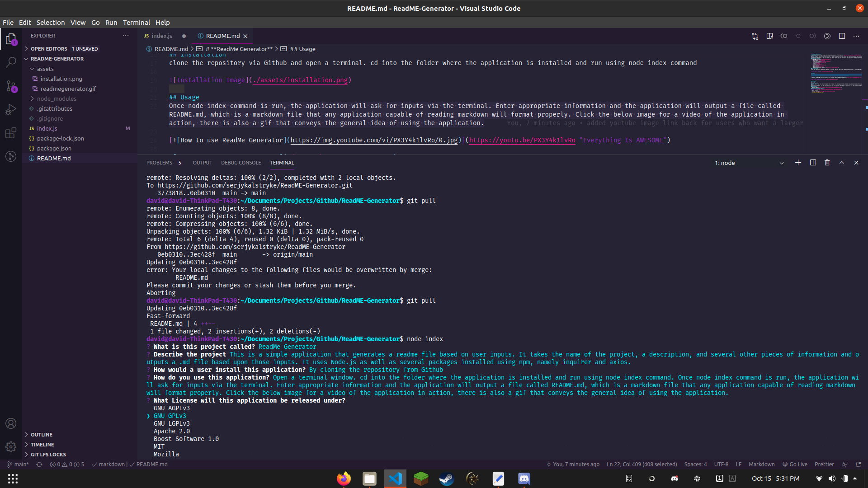Switch to the index.js editor tab
This screenshot has width=868, height=488.
pos(161,36)
